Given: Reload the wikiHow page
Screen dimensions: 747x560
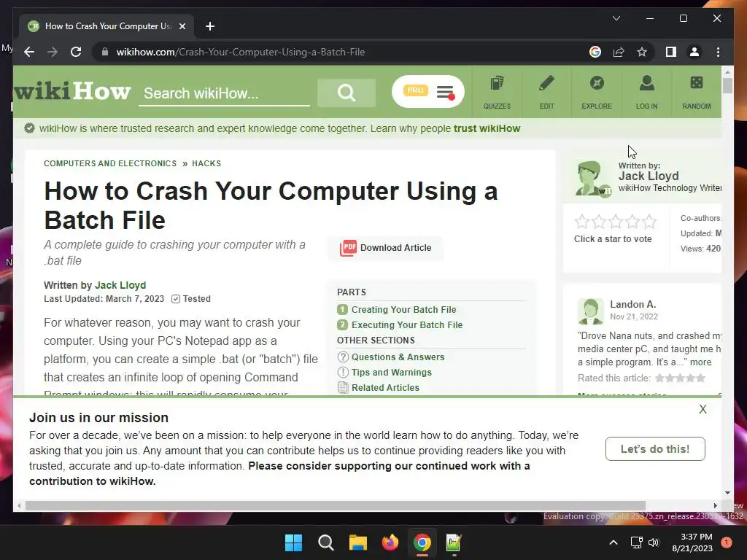Looking at the screenshot, I should pyautogui.click(x=76, y=52).
